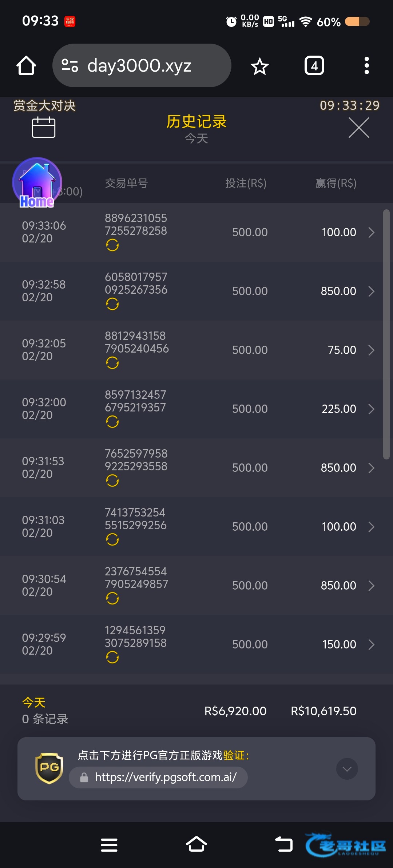Viewport: 393px width, 868px height.
Task: Tap the day3000.xyz address bar
Action: click(142, 66)
